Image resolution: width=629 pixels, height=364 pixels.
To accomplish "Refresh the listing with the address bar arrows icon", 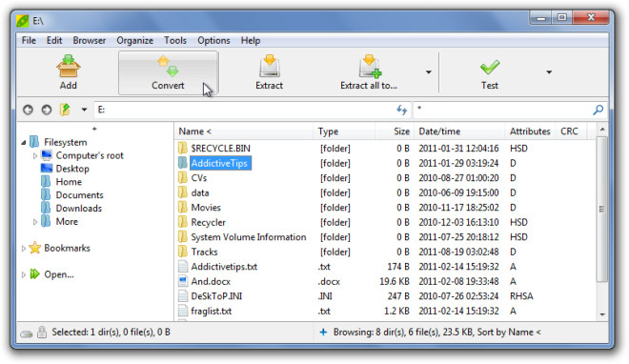I will tap(401, 110).
